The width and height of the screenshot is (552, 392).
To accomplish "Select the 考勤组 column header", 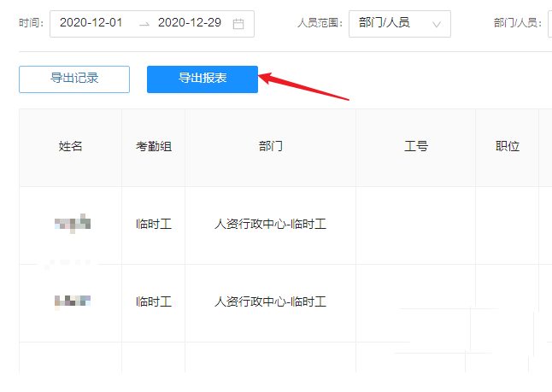I will [154, 146].
